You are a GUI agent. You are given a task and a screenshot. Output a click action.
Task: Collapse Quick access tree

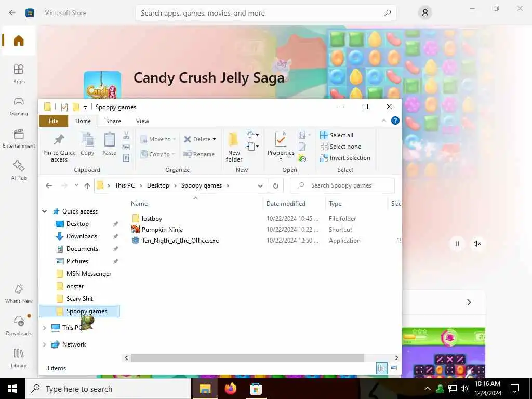45,211
